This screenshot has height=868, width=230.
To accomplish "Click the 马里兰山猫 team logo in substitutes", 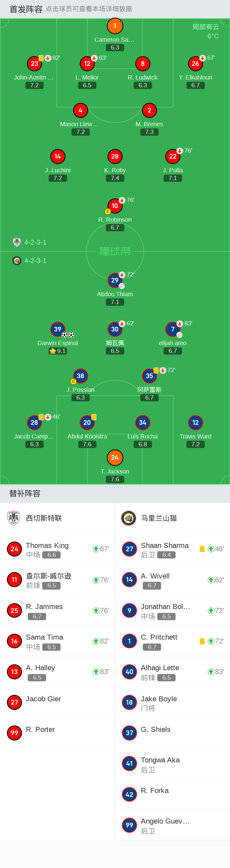I will 128,518.
